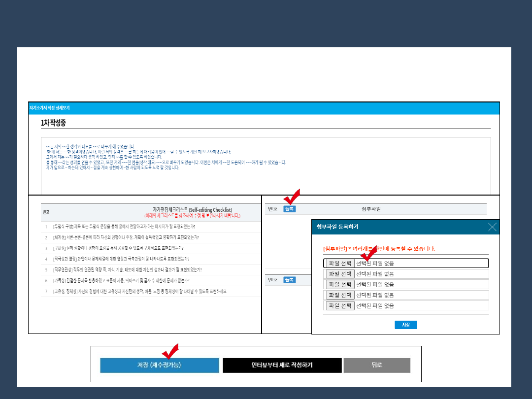Select checklist item 1 두괄식 구성
Screen dimensions: 532x399
(124, 227)
